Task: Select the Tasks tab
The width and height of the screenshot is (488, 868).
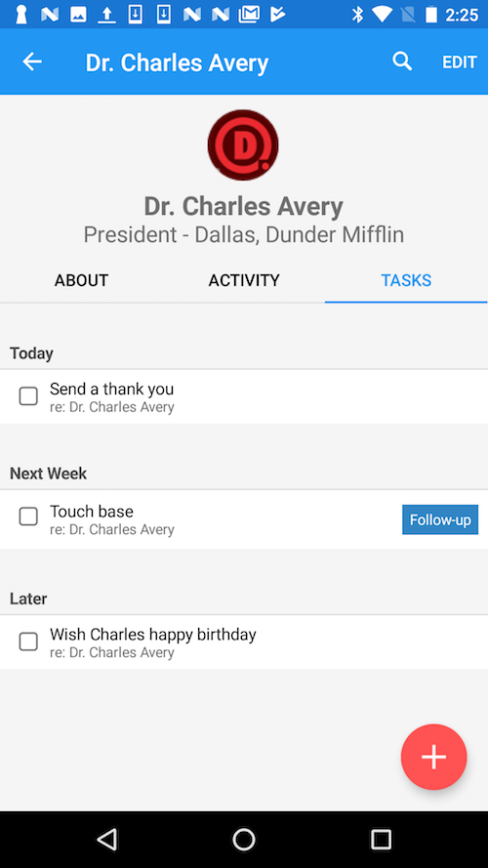Action: click(406, 280)
